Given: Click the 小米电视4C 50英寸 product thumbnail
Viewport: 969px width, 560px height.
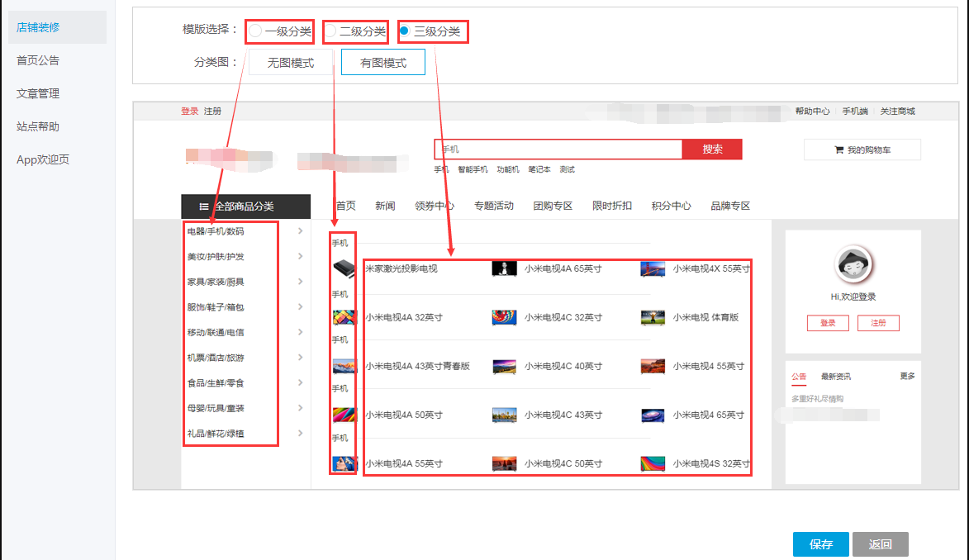Looking at the screenshot, I should coord(504,463).
